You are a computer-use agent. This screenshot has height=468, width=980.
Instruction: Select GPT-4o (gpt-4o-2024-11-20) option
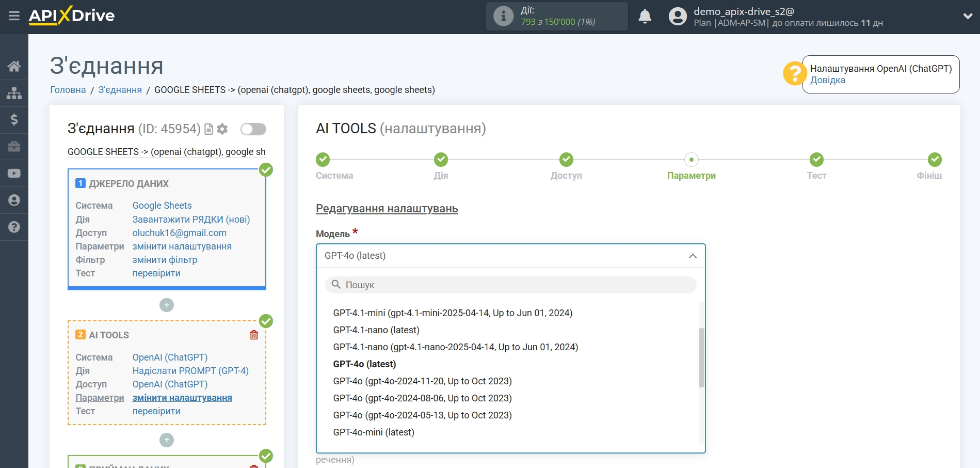click(422, 381)
